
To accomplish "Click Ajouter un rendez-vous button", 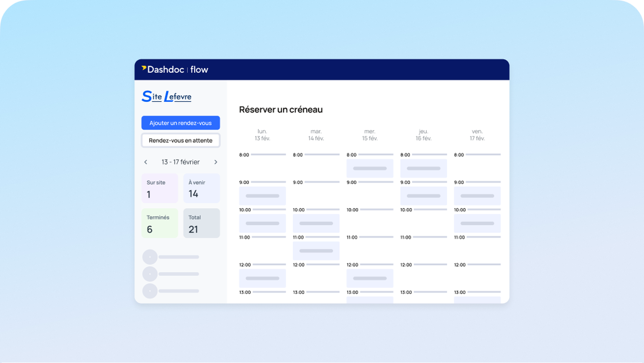I will tap(180, 123).
